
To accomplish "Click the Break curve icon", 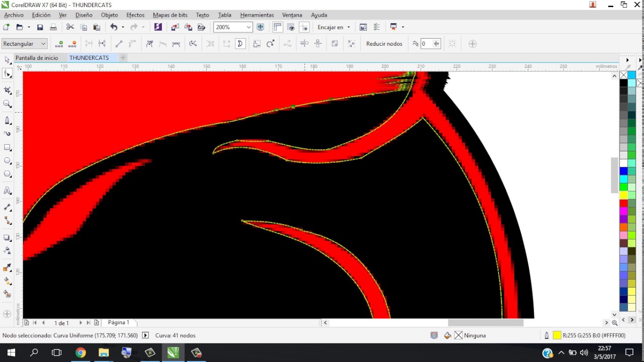I will [102, 44].
